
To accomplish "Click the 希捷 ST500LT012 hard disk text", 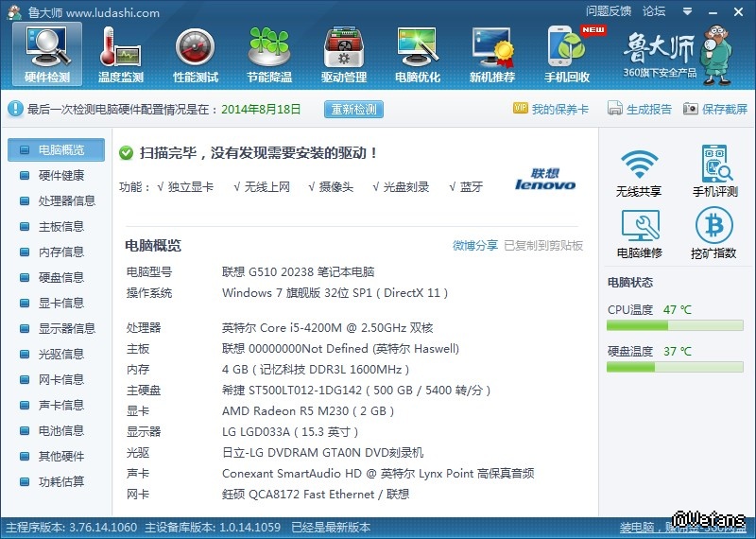I will point(356,391).
